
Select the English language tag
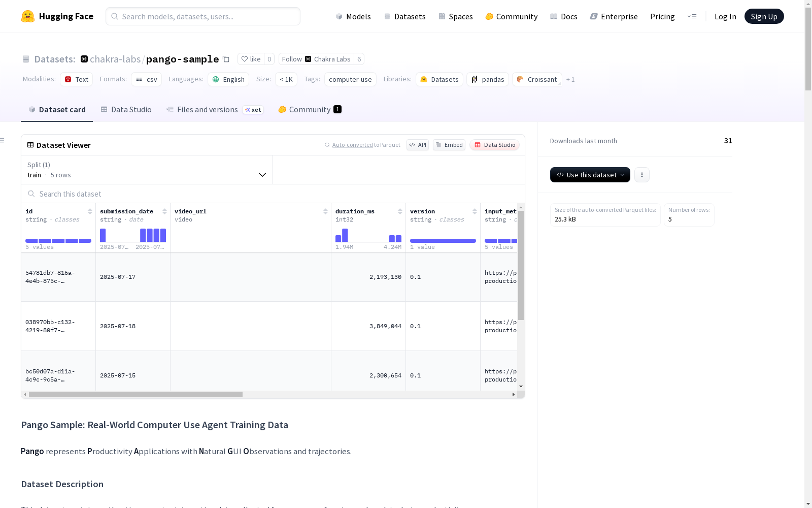[228, 79]
